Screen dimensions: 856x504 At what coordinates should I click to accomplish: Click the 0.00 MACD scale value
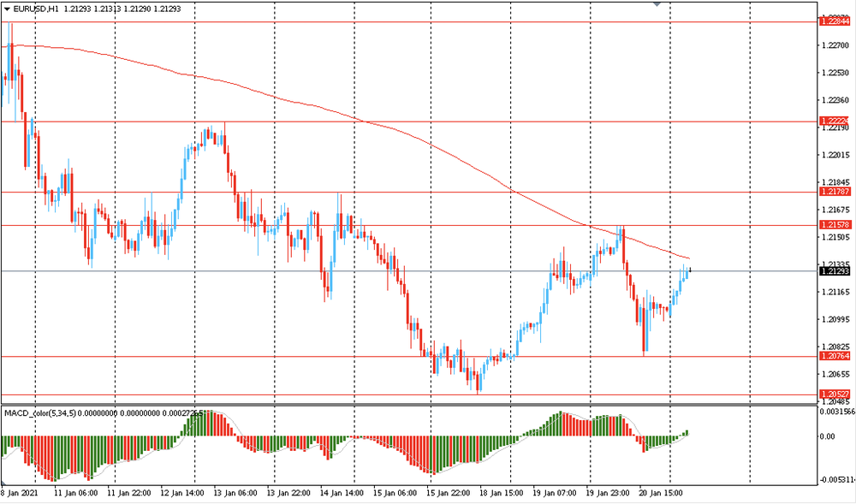(828, 436)
